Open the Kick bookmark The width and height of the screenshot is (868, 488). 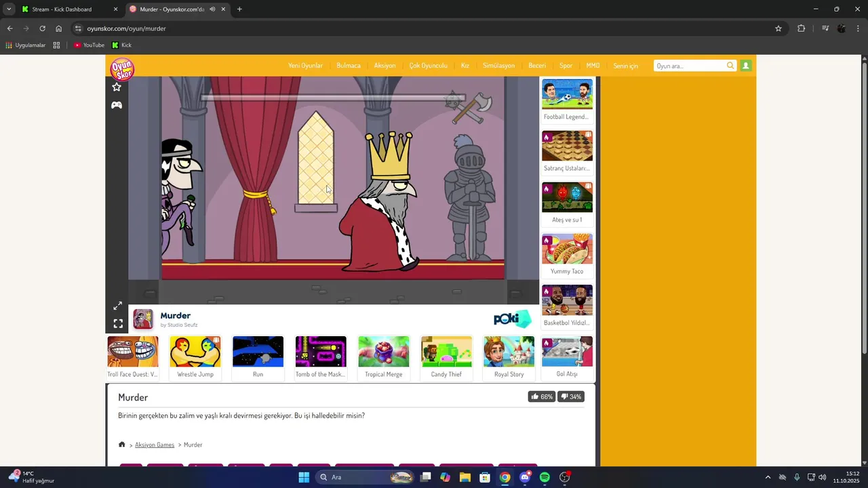pos(121,45)
